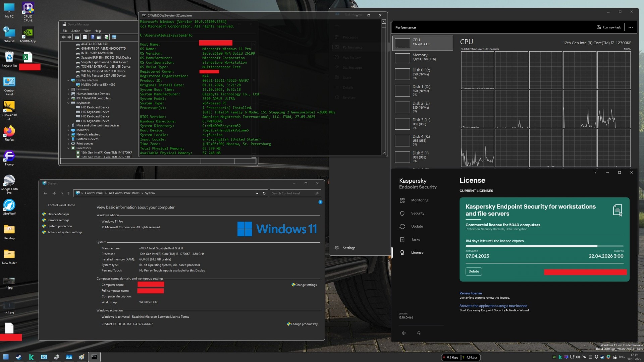Click Forward arrow in Device Manager toolbar

click(x=69, y=37)
